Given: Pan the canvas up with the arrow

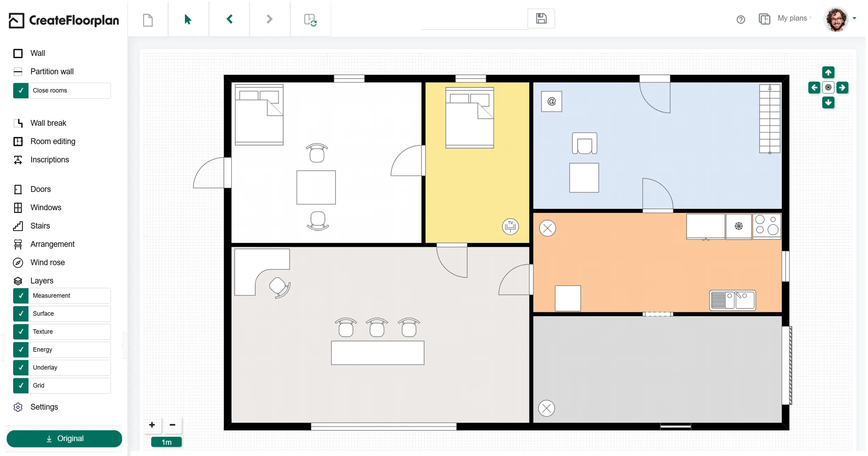Looking at the screenshot, I should tap(828, 72).
